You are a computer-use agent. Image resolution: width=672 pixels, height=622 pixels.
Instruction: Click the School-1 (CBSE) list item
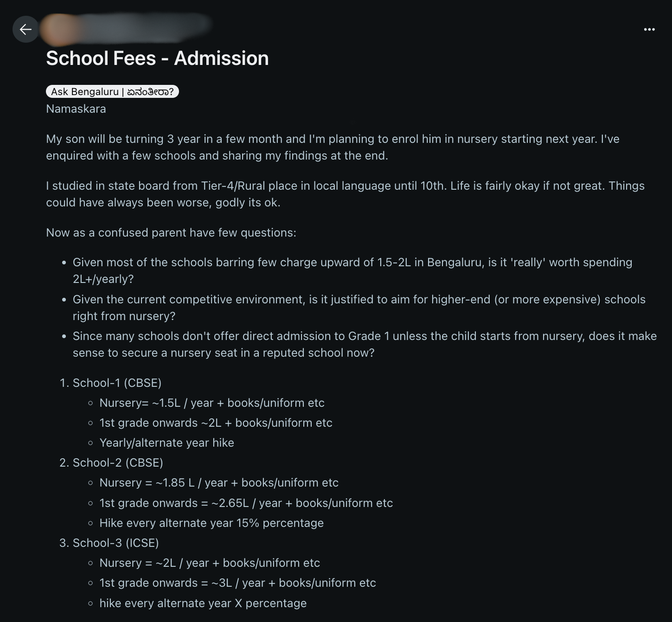coord(117,383)
